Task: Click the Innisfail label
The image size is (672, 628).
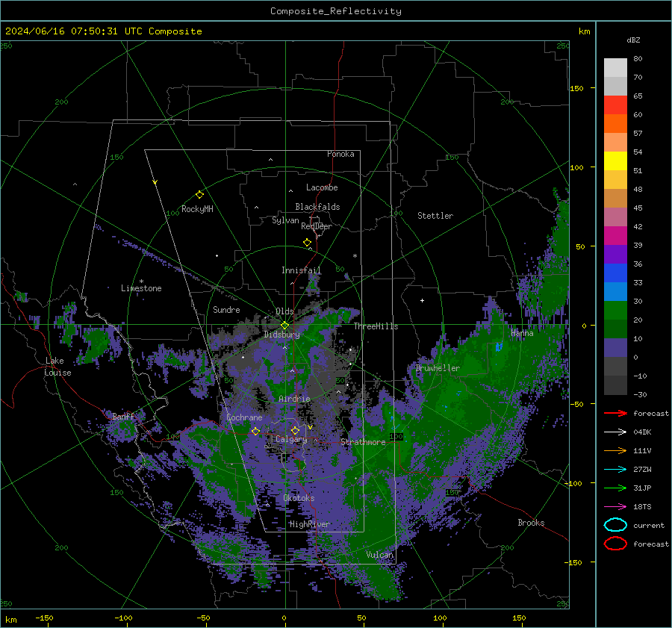Action: click(x=302, y=270)
